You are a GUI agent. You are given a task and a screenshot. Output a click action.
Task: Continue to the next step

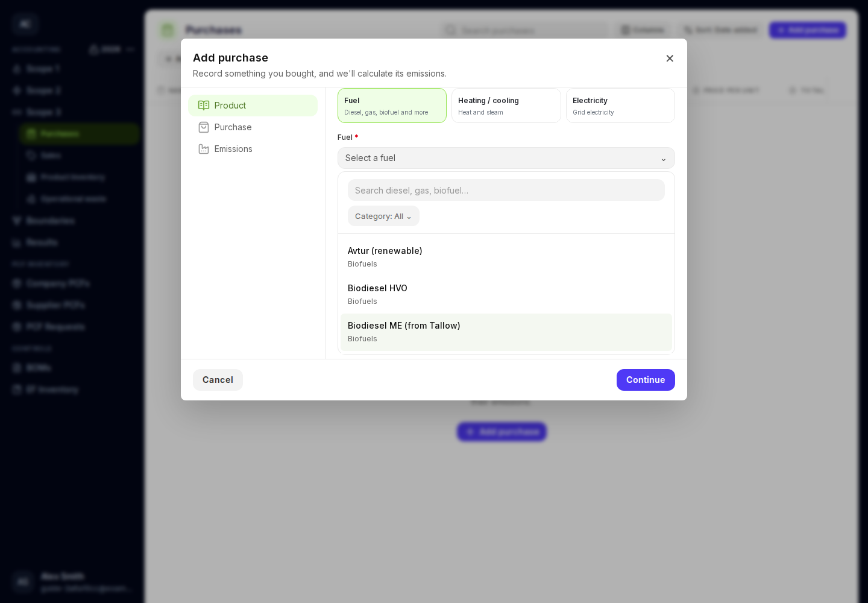tap(646, 380)
